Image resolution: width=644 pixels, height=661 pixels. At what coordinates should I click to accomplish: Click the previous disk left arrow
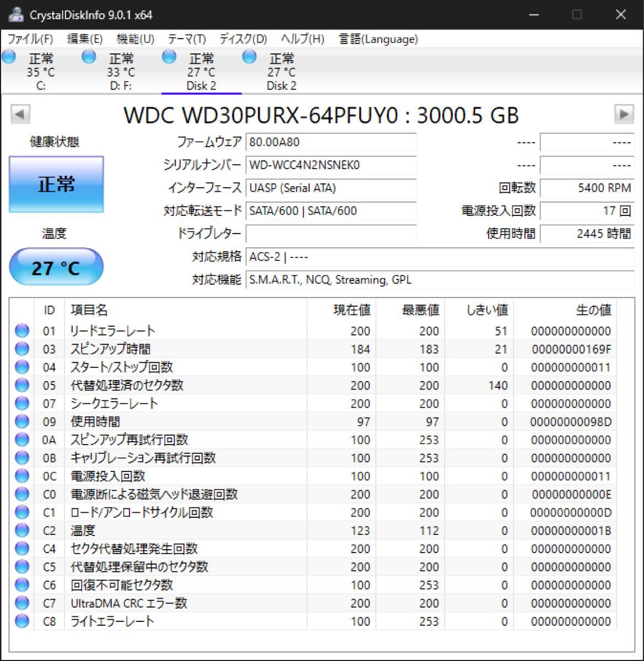[x=20, y=115]
